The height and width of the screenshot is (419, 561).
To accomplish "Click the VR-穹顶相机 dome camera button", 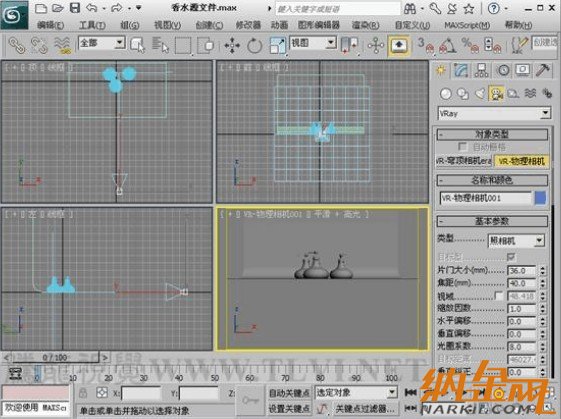I will [x=464, y=161].
